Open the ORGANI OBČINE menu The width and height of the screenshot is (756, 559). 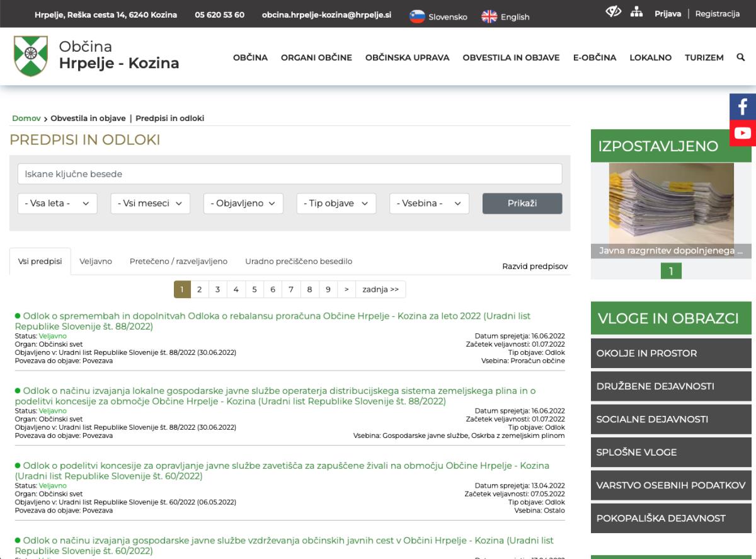tap(316, 57)
